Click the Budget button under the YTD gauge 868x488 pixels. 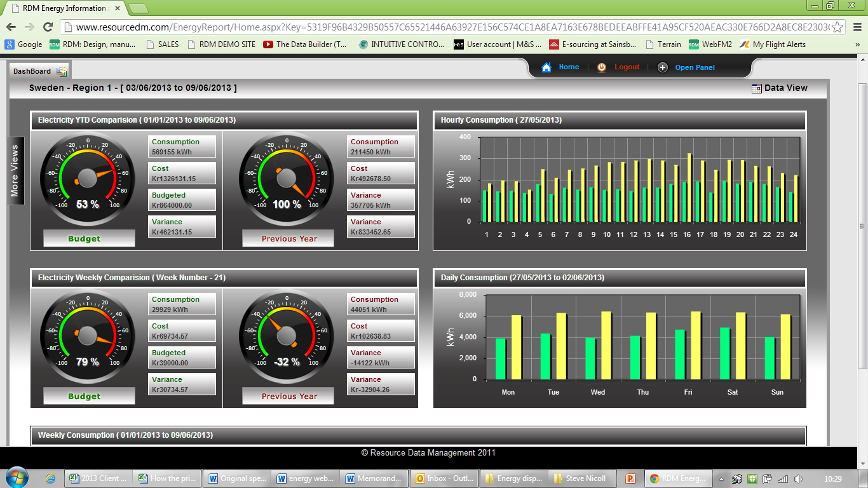[x=88, y=237]
